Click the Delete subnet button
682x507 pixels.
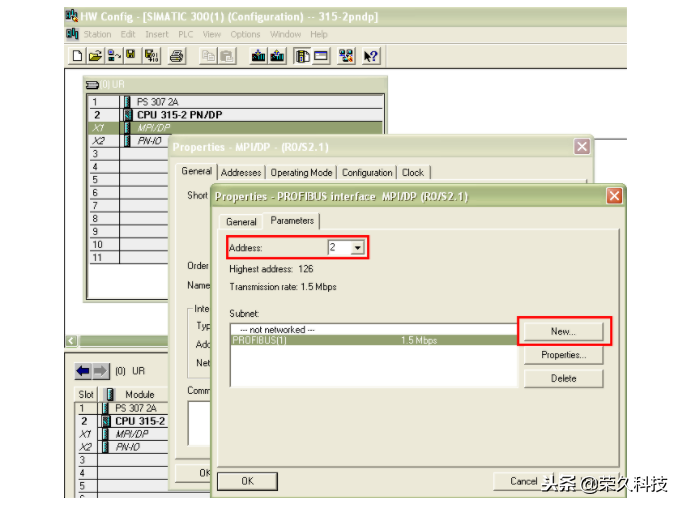(563, 378)
